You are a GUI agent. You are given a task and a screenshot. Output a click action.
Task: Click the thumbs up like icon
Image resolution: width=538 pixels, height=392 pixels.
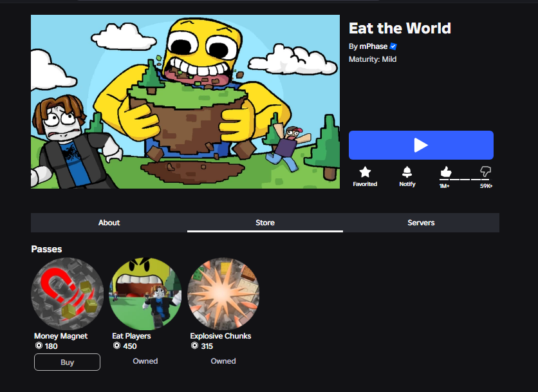tap(445, 171)
